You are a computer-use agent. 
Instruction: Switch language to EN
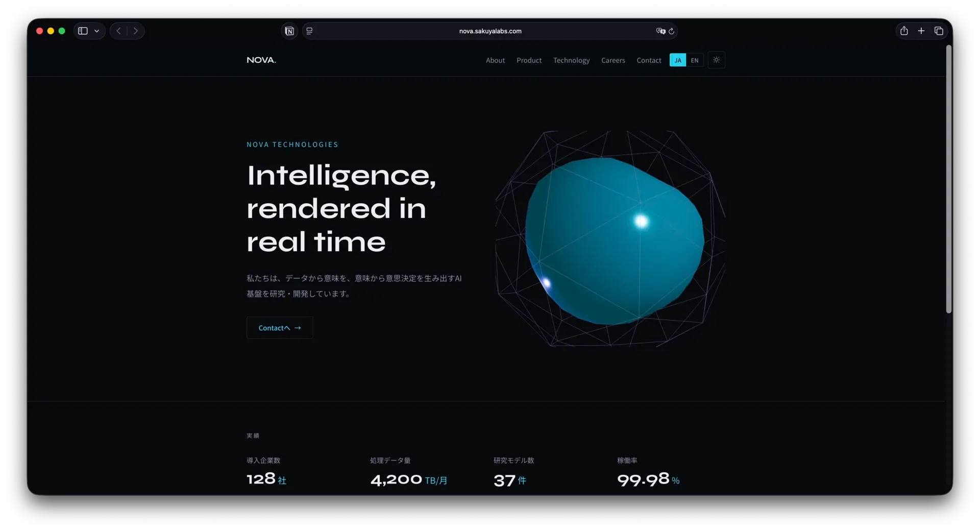click(x=695, y=60)
